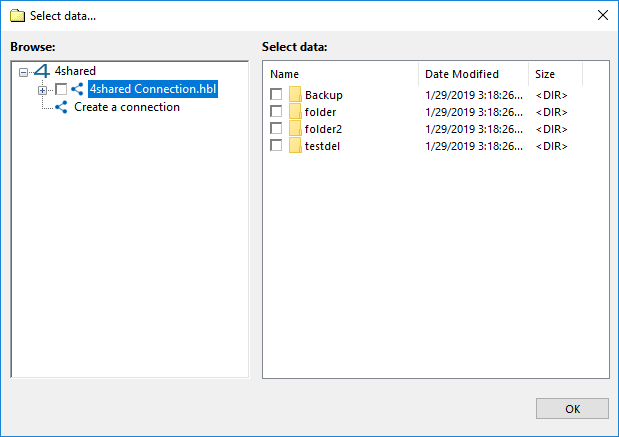Click Create a connection entry

(127, 107)
